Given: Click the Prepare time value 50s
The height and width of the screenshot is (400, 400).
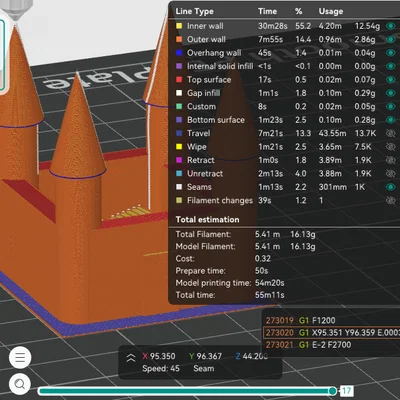Looking at the screenshot, I should [261, 271].
